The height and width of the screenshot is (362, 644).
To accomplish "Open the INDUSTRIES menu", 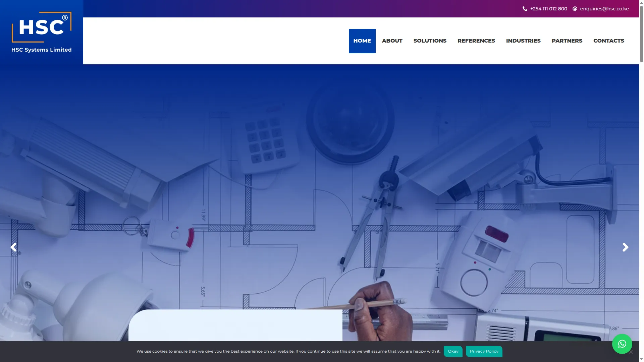I will coord(523,41).
